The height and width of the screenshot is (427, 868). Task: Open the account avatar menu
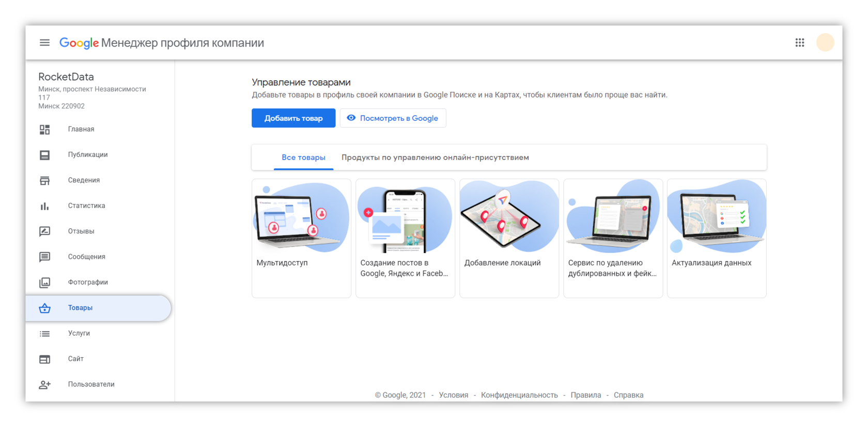coord(825,42)
